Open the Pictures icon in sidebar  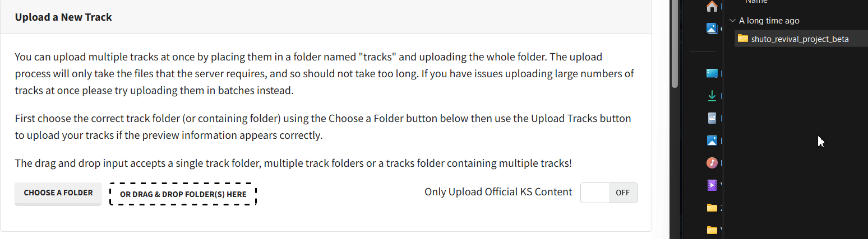pos(712,140)
